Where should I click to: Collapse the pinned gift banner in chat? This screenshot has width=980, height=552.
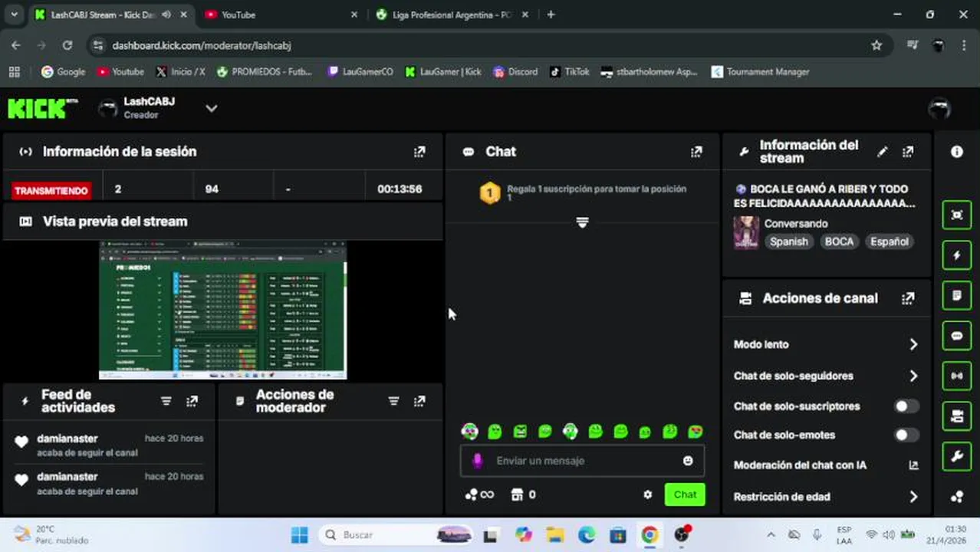[582, 222]
